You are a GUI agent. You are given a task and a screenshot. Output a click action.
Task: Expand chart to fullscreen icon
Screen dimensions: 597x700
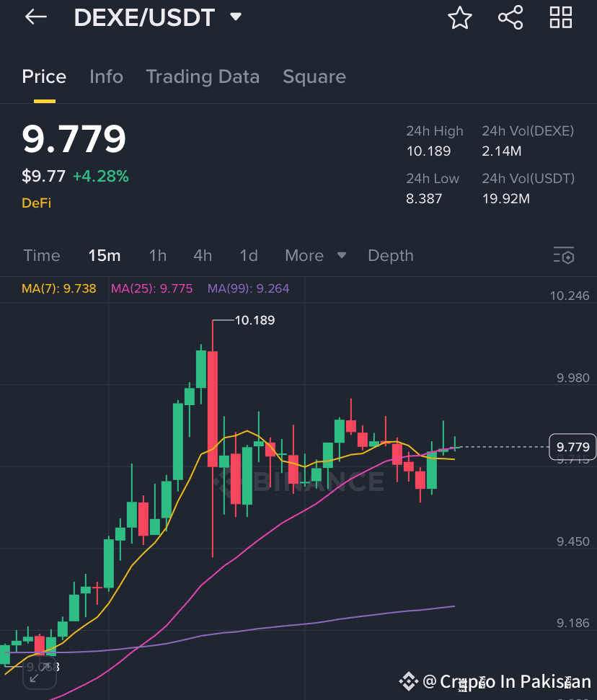[39, 673]
